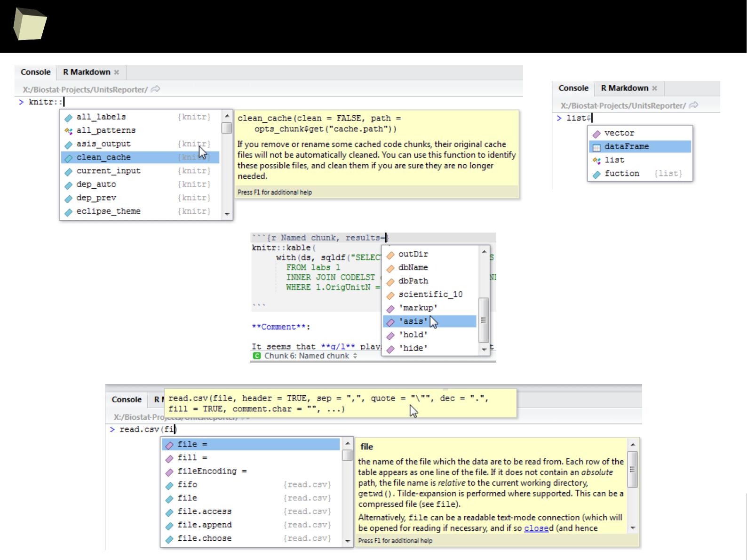
Task: Click down arrow of file help scrollbar
Action: point(633,528)
